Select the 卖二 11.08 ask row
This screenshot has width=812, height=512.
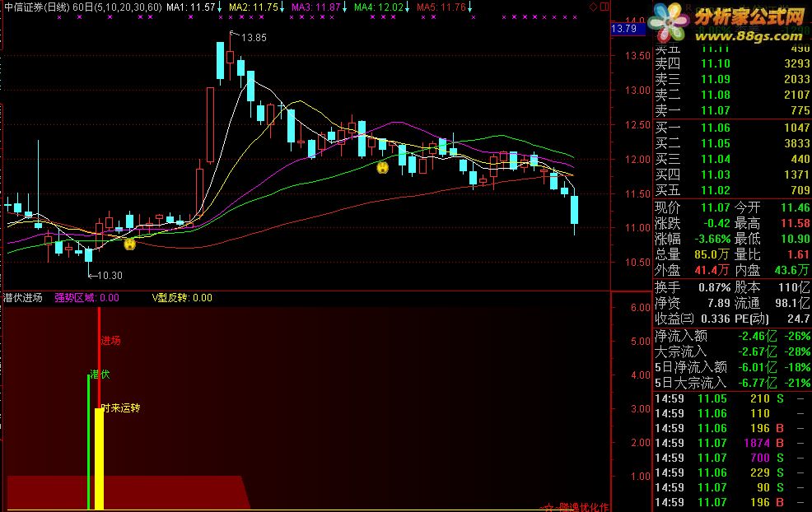[732, 95]
